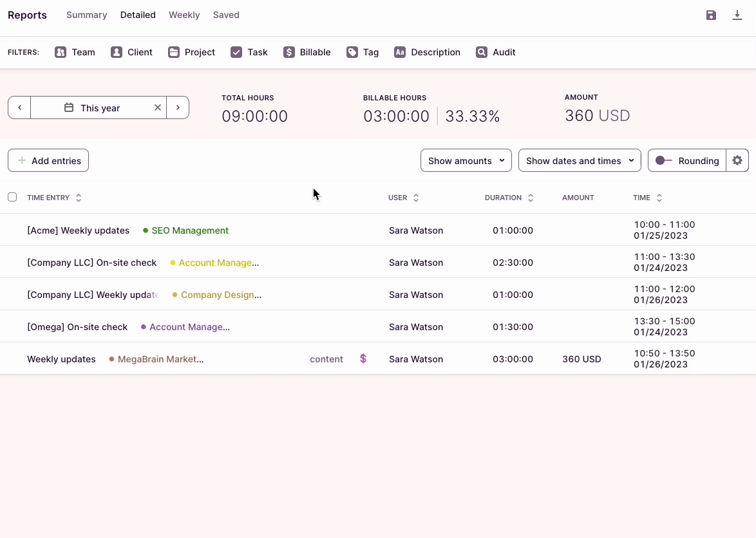The image size is (756, 538).
Task: Switch to the Weekly tab
Action: click(x=184, y=15)
